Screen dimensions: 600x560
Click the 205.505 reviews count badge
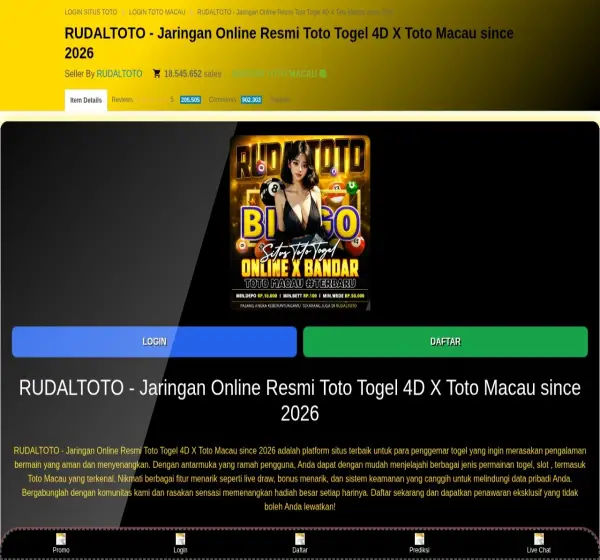191,100
